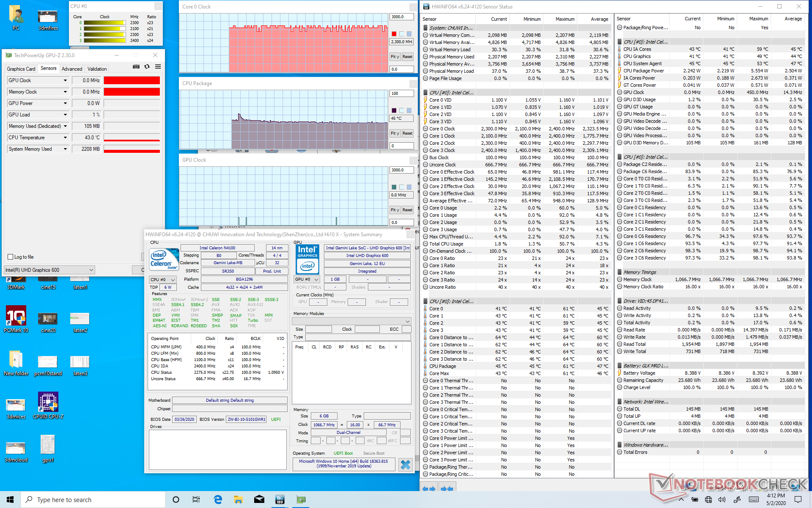This screenshot has width=812, height=508.
Task: Enable the Log to file checkbox
Action: (x=11, y=257)
